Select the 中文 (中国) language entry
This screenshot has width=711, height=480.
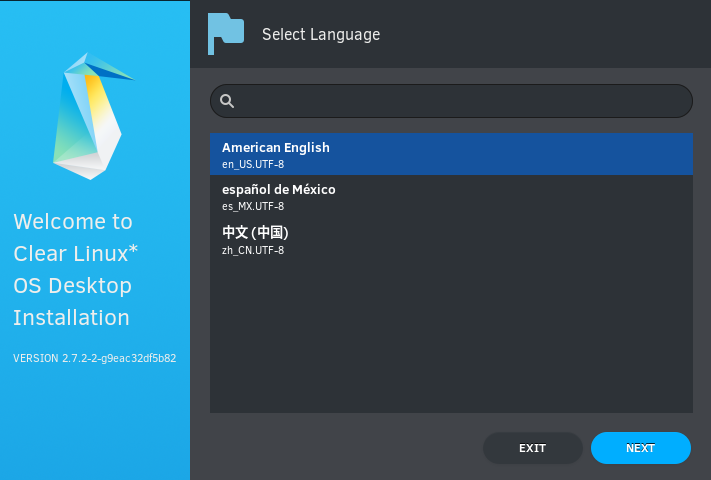pos(451,239)
